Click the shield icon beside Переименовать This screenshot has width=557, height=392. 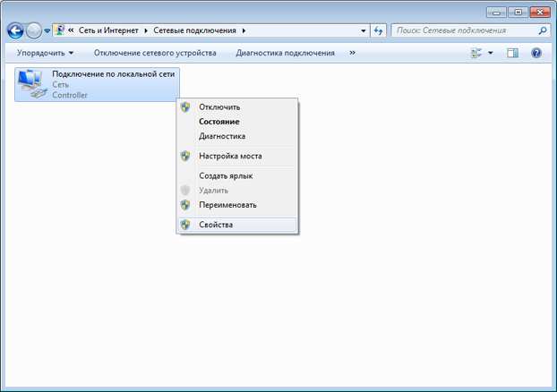(185, 205)
